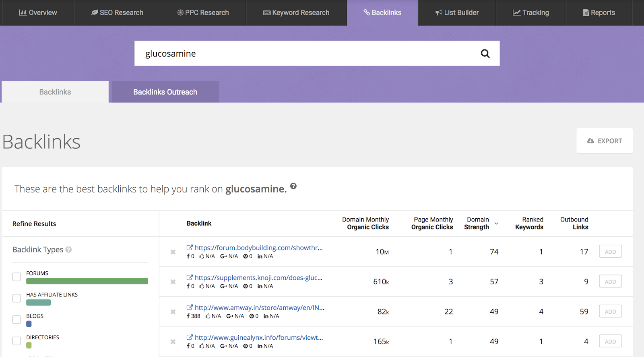Remove the guinealynx.info backlink row
The image size is (644, 357).
coord(173,342)
